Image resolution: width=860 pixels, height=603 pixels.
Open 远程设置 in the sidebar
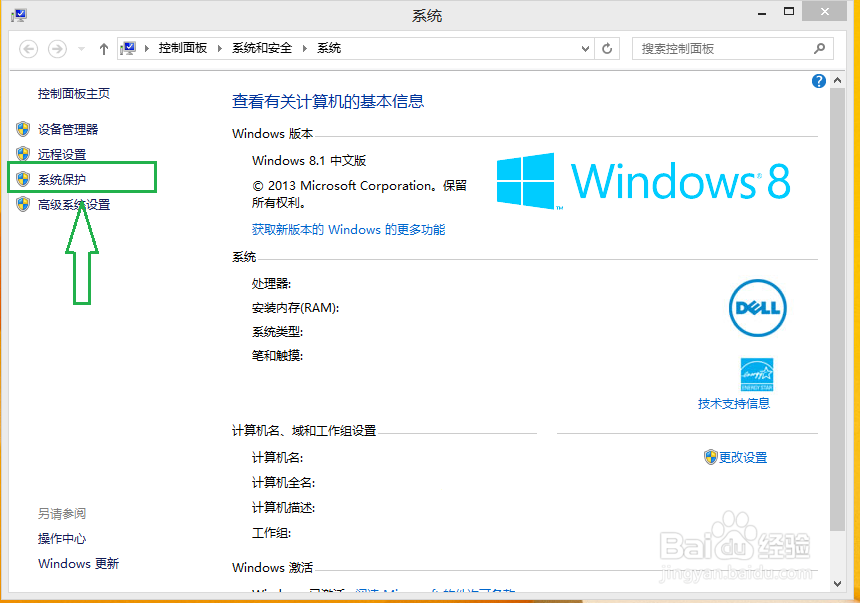62,155
